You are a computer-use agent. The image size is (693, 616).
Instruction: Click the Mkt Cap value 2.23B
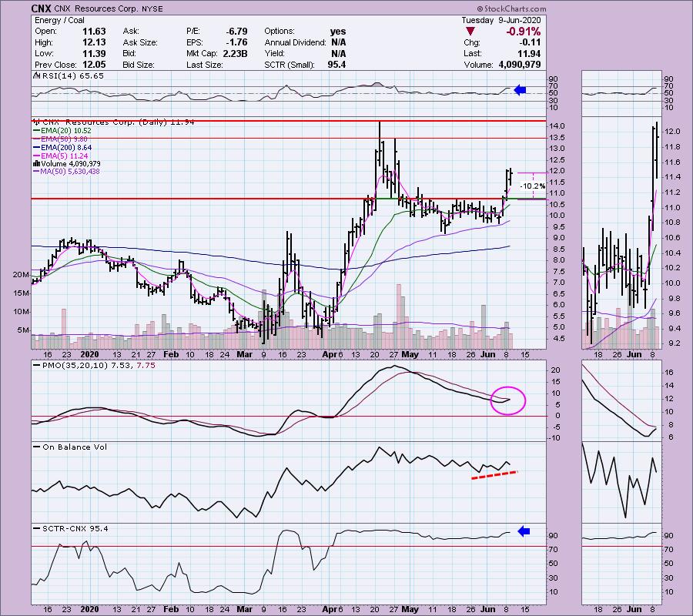click(x=235, y=53)
